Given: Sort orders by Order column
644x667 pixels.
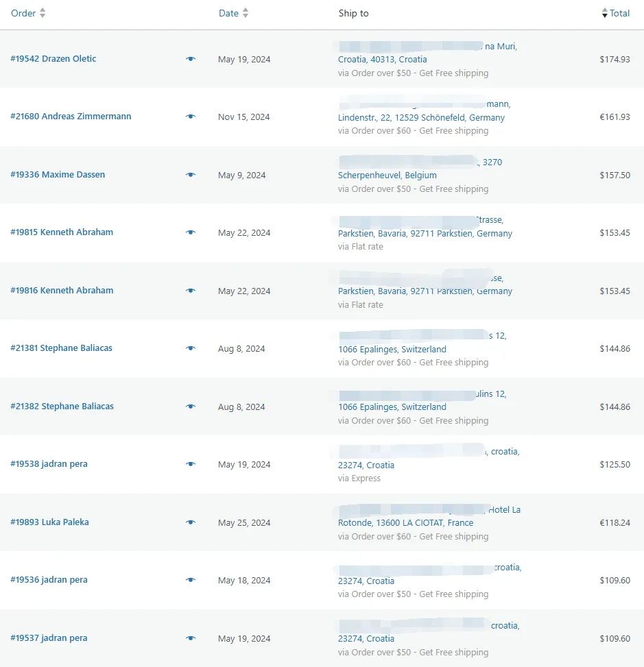Looking at the screenshot, I should (23, 13).
